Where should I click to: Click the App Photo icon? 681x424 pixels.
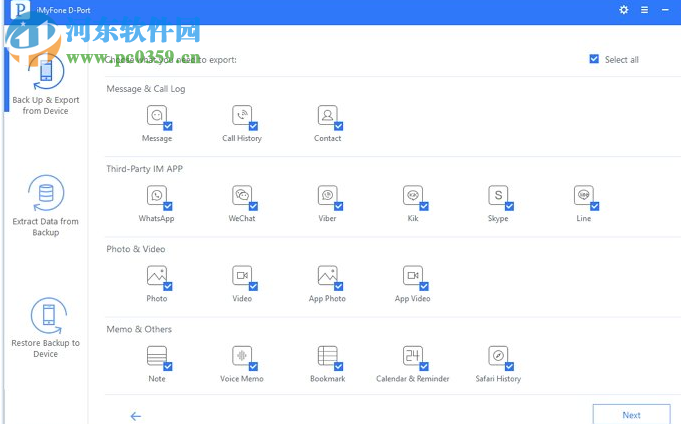coord(327,275)
